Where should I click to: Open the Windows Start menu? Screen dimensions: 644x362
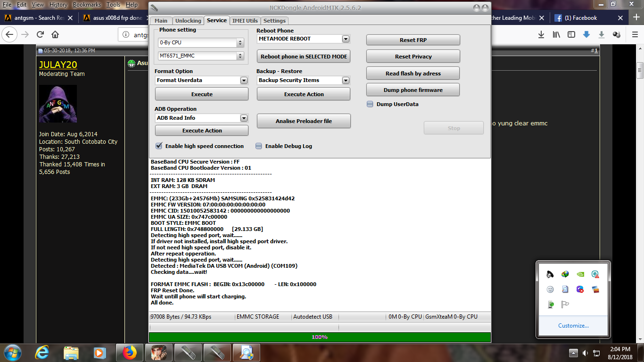point(12,352)
